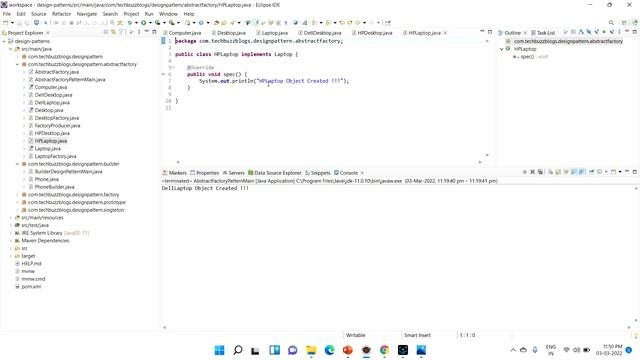Select AbstractFactoryPatternMain.java file
Screen dimensions: 640x360
tap(70, 80)
